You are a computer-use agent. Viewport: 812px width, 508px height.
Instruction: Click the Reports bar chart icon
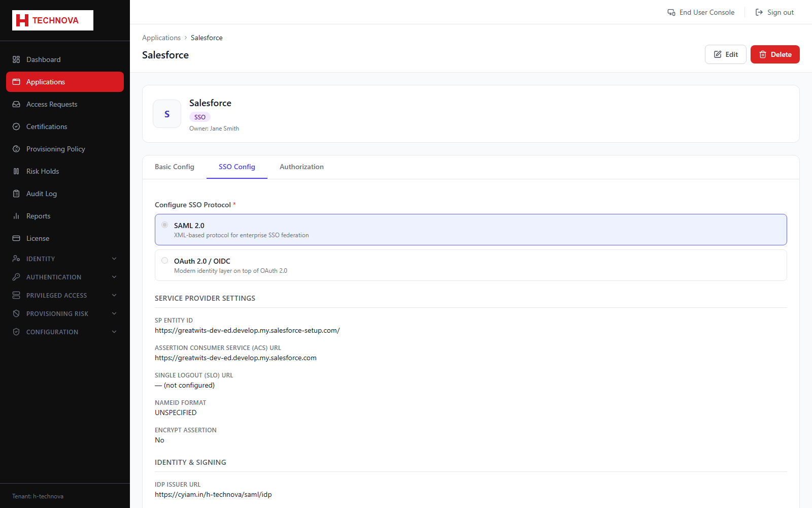(16, 216)
